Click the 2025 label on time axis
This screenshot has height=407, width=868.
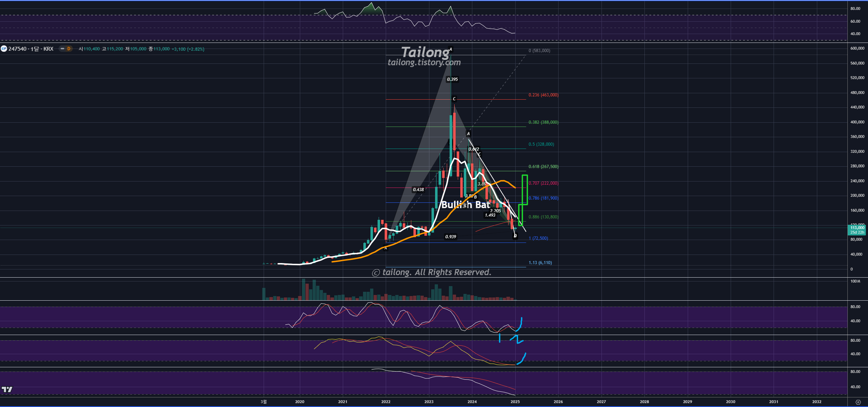point(515,402)
